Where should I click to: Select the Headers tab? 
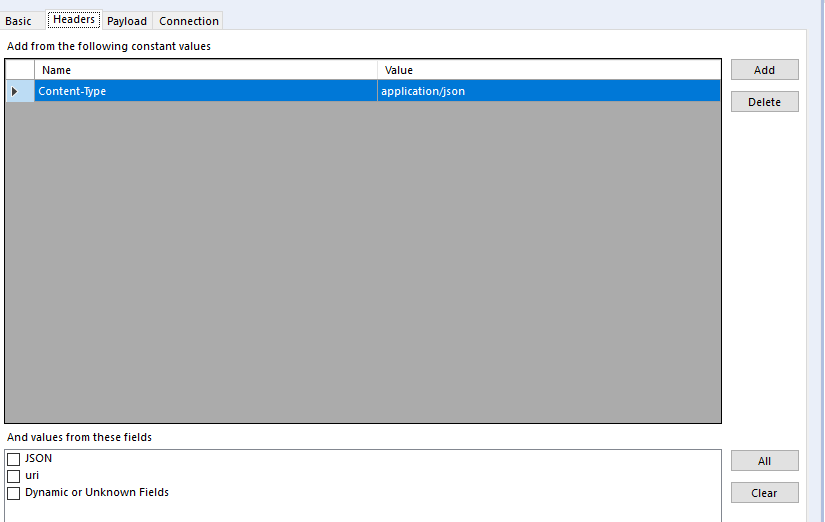[x=74, y=20]
